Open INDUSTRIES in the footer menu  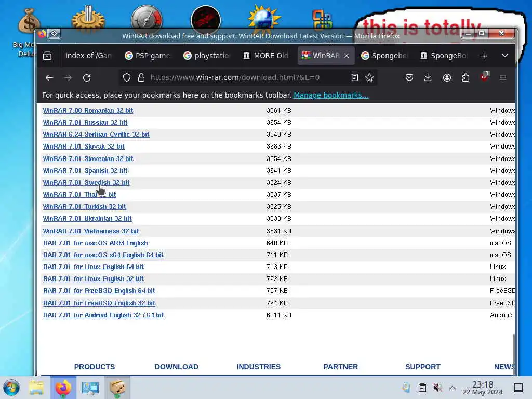click(x=259, y=367)
